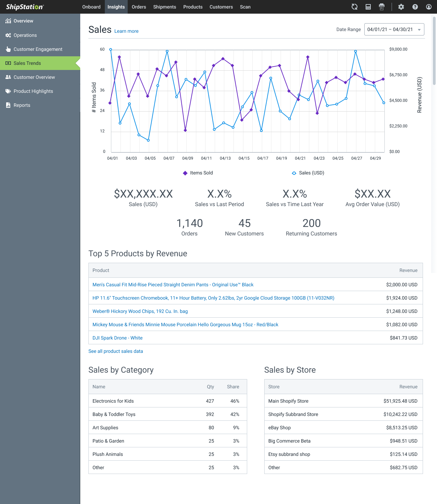Open the Overview section in the sidebar
437x504 pixels.
pos(23,21)
